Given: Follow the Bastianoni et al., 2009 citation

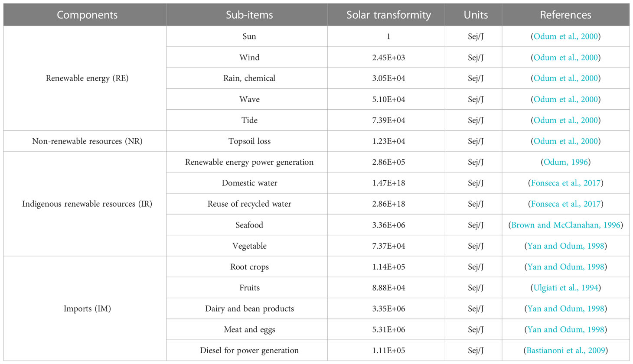Looking at the screenshot, I should click(x=565, y=351).
